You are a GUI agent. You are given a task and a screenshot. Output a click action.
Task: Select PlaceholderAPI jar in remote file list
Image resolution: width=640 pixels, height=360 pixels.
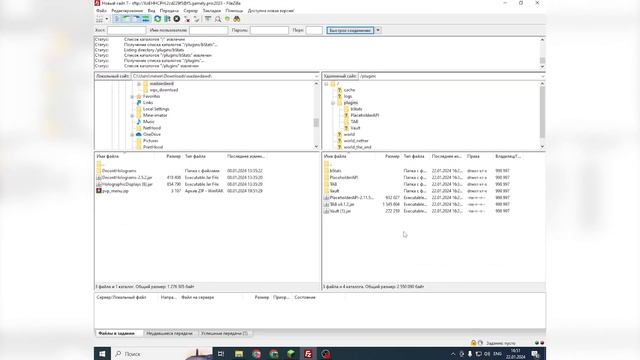click(x=351, y=198)
